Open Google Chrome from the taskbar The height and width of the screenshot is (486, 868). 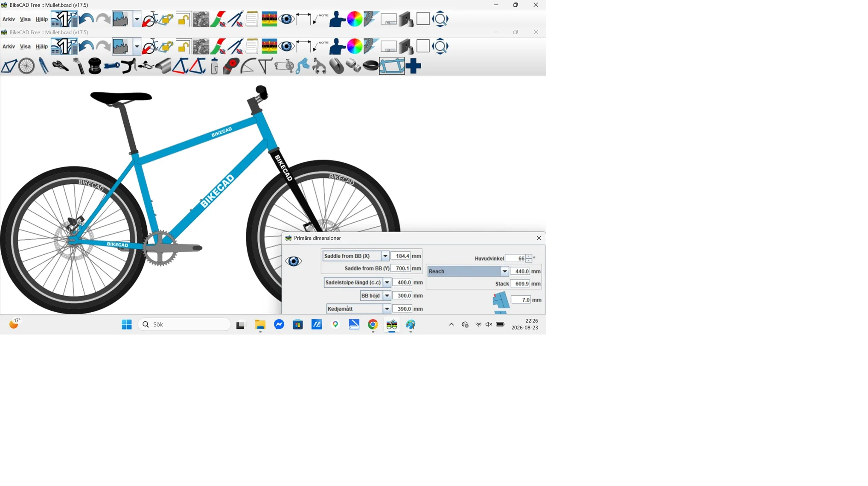373,325
